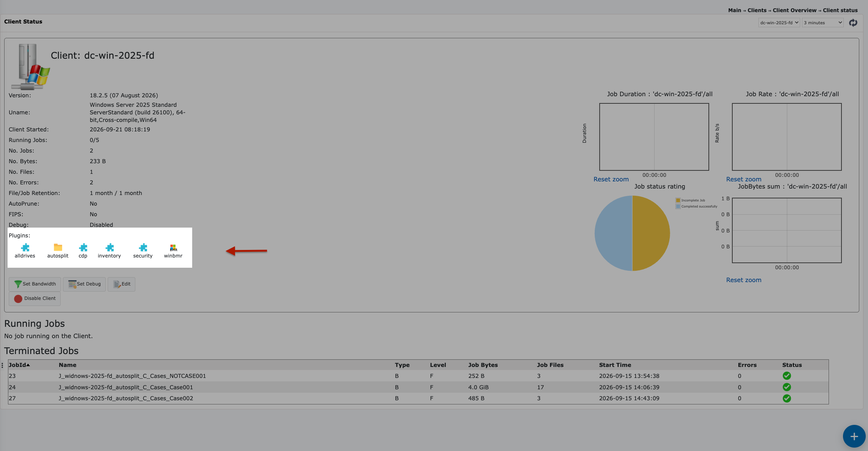Viewport: 868px width, 451px height.
Task: Click inside the JobBytes sum chart area
Action: 787,230
